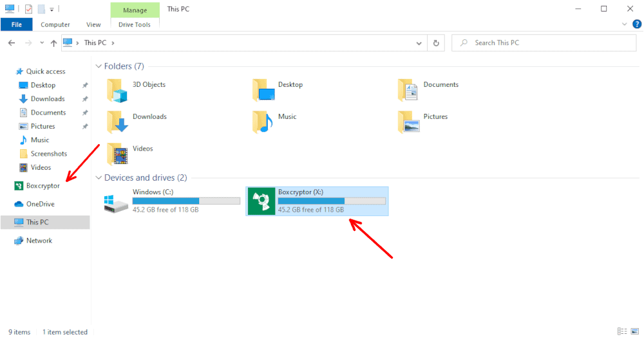The height and width of the screenshot is (339, 644).
Task: Click the computer icon in address bar
Action: pos(68,42)
